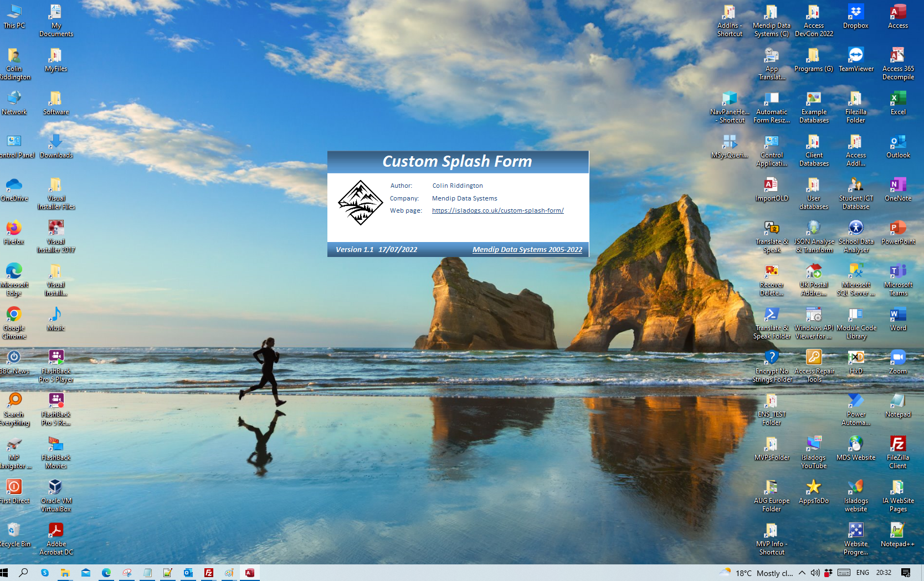This screenshot has height=581, width=924.
Task: Open the ENG input language switcher
Action: click(863, 573)
